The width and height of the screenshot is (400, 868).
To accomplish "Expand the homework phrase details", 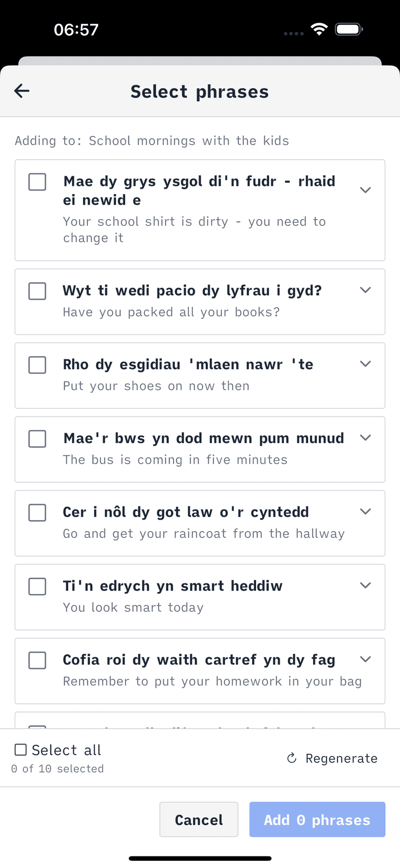I will [x=366, y=659].
